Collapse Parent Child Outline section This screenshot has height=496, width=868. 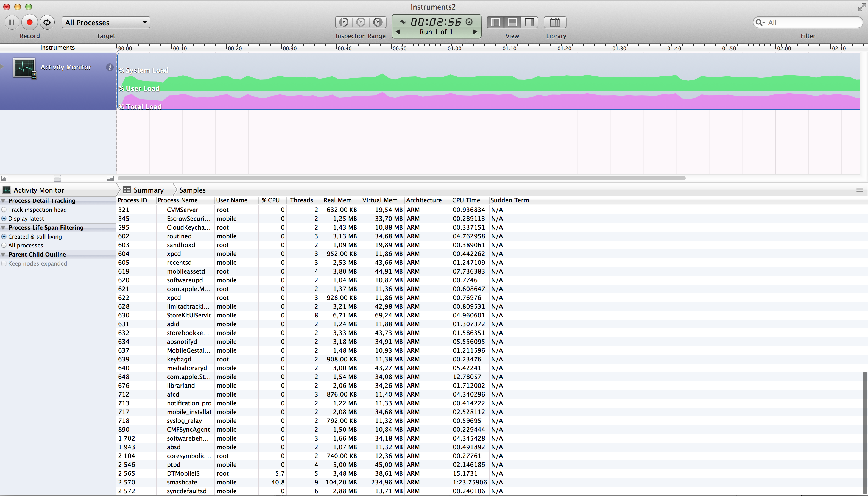tap(3, 255)
